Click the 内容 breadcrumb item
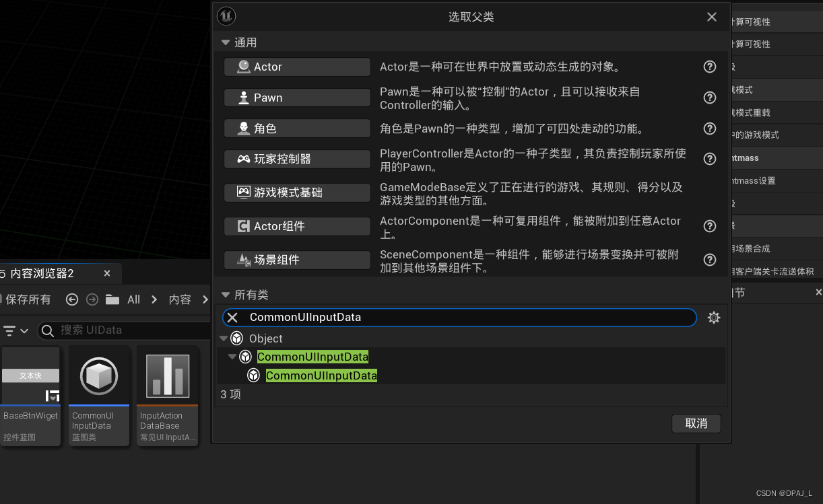Image resolution: width=823 pixels, height=504 pixels. click(x=179, y=299)
